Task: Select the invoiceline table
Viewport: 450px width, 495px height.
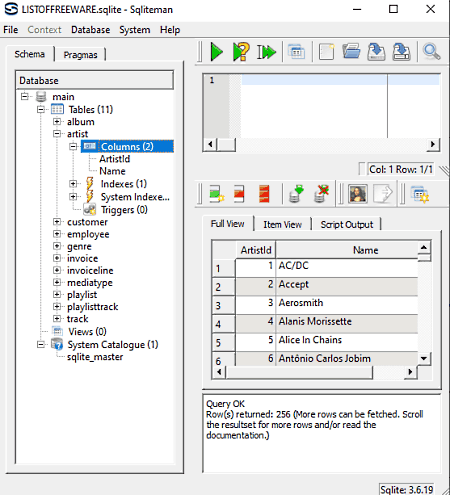Action: [x=90, y=270]
